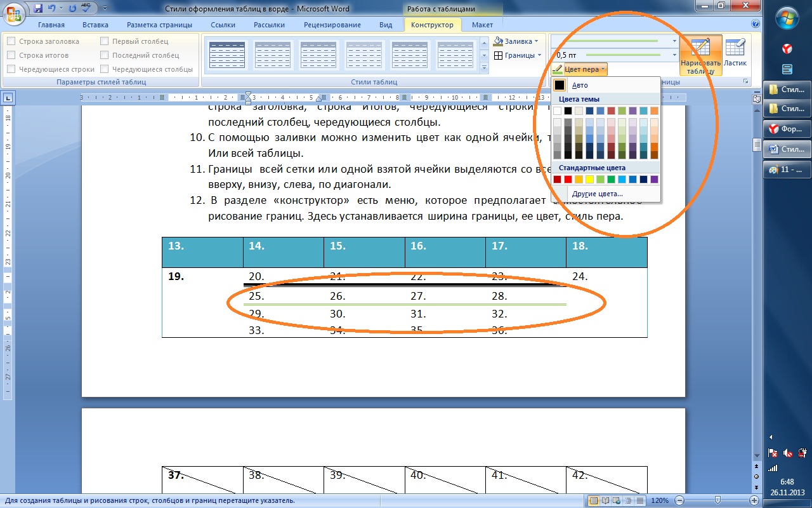Click the tab stop selector left of ruler
This screenshot has height=508, width=812.
coord(8,98)
